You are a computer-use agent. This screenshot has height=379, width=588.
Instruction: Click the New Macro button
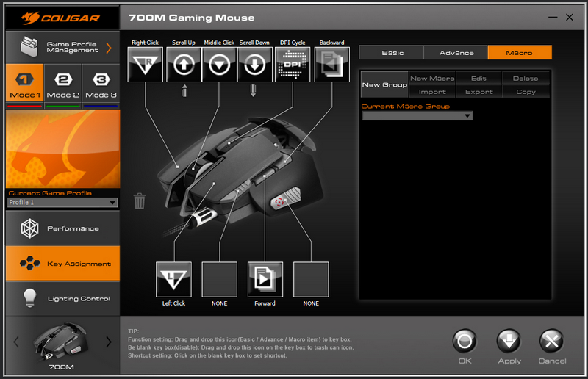coord(432,79)
